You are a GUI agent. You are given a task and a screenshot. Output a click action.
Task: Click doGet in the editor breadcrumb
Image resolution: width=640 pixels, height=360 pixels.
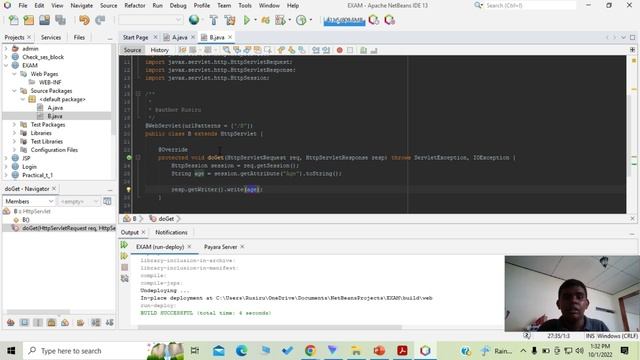pyautogui.click(x=166, y=219)
